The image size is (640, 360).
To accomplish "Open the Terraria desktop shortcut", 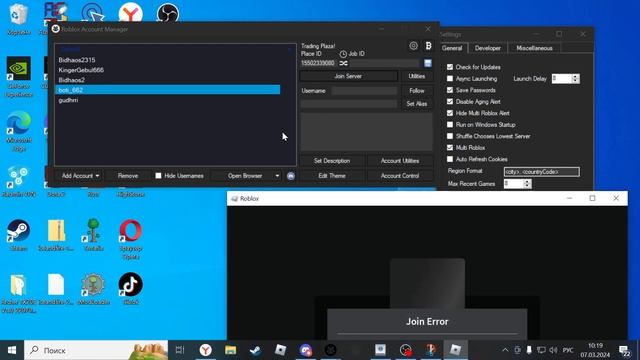I will 93,235.
